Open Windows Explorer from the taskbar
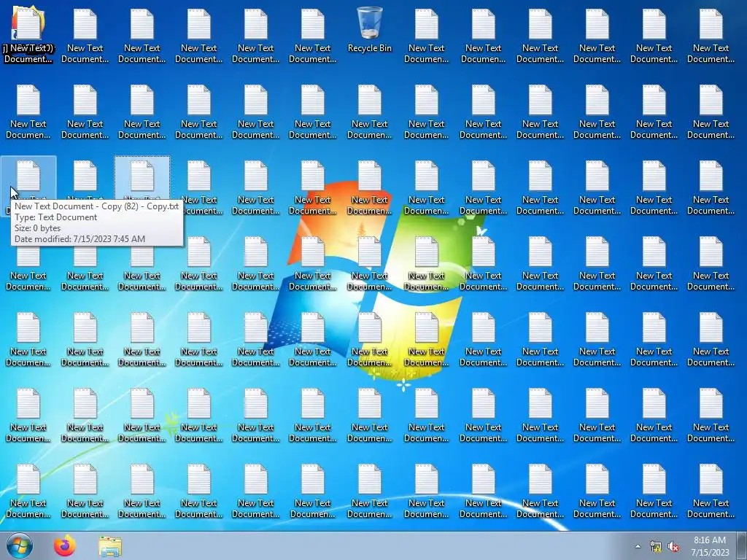Screen dimensions: 747x560 [110, 546]
